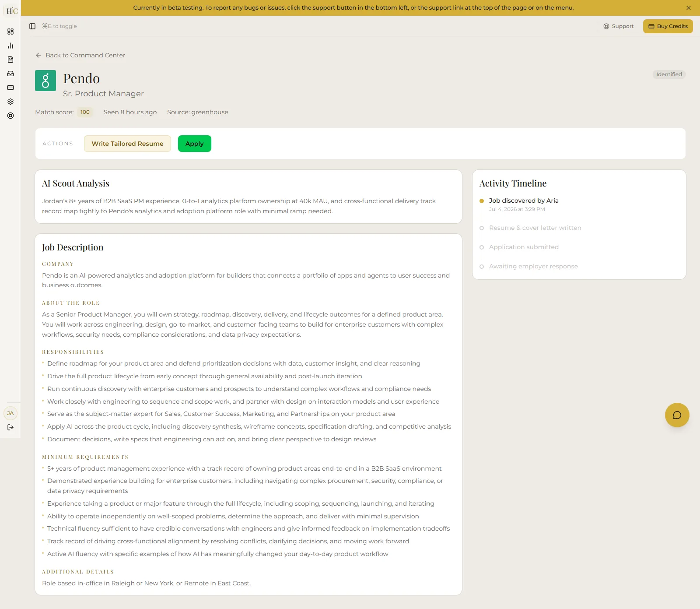Viewport: 700px width, 609px height.
Task: Click the Pendo company name heading
Action: point(81,79)
